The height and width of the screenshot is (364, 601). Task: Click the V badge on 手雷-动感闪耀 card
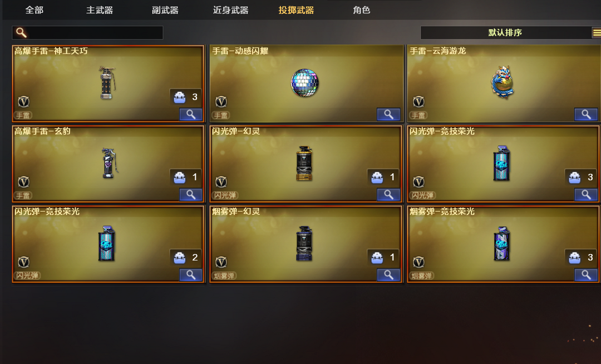[x=221, y=102]
